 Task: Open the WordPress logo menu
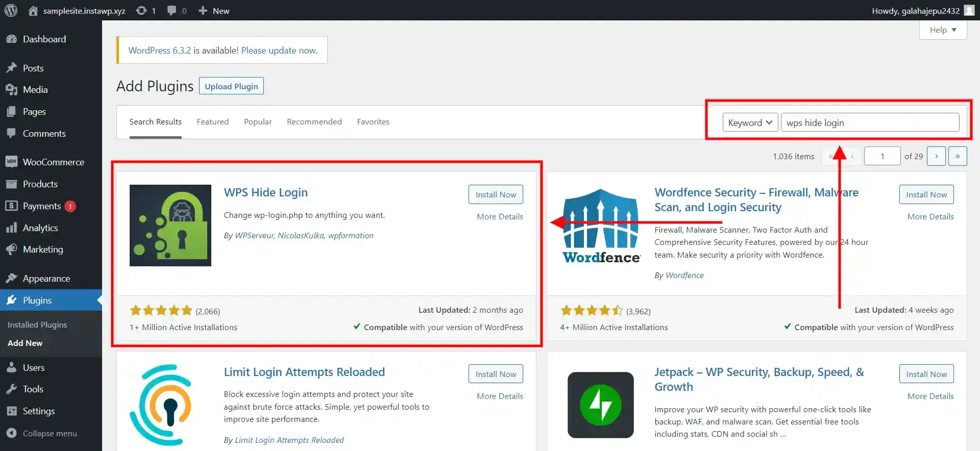pos(11,10)
